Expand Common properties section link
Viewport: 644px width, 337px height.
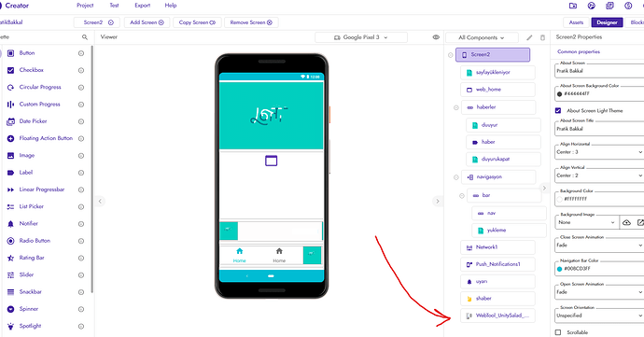tap(579, 51)
